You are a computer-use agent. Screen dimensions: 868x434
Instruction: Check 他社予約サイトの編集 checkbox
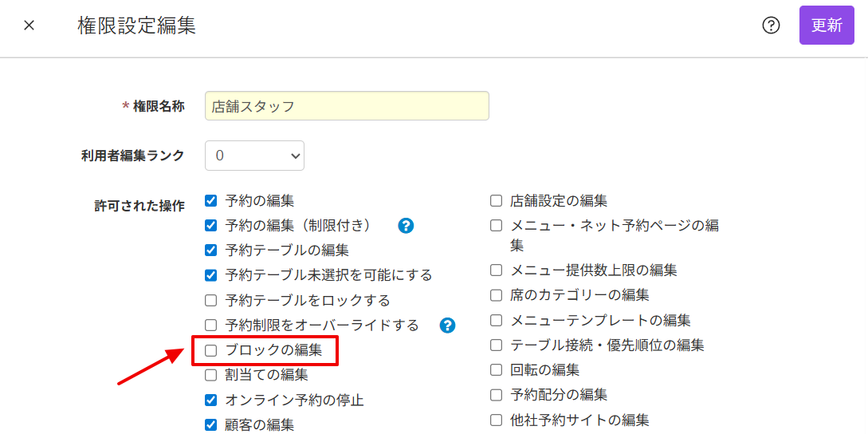coord(496,420)
